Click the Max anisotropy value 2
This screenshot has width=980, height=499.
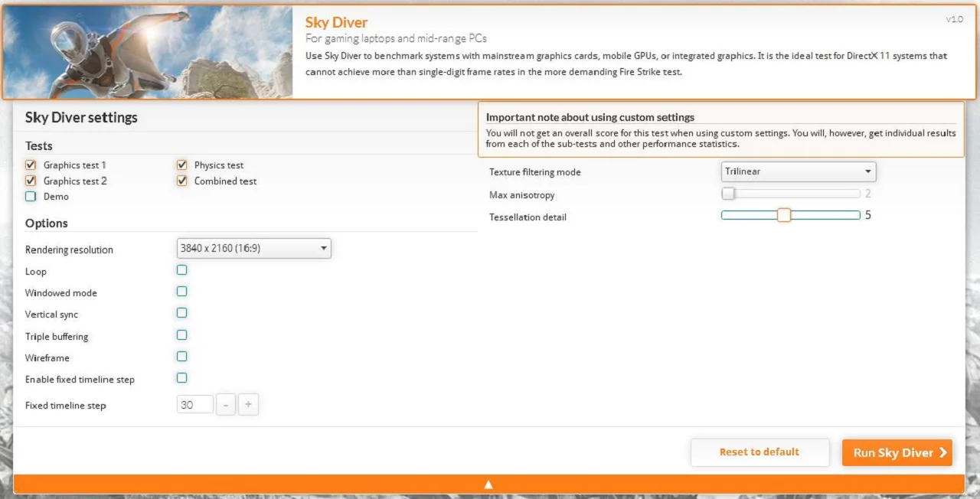[868, 194]
